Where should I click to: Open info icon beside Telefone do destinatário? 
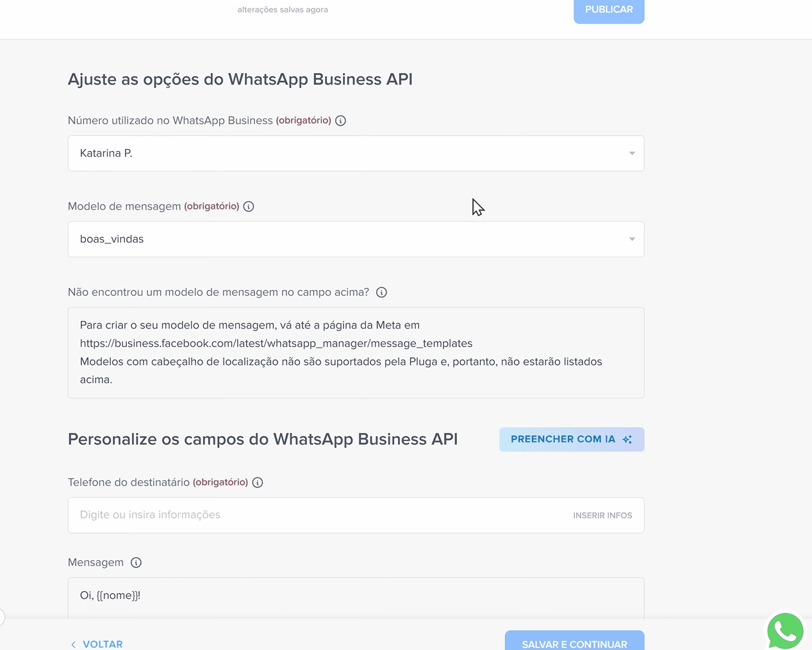click(258, 482)
